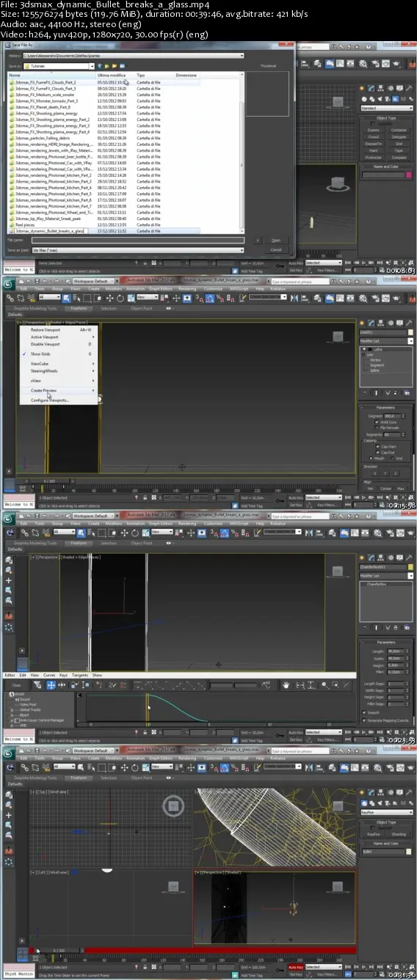Select the ChamferBox entry in the modifier stack

pyautogui.click(x=375, y=585)
